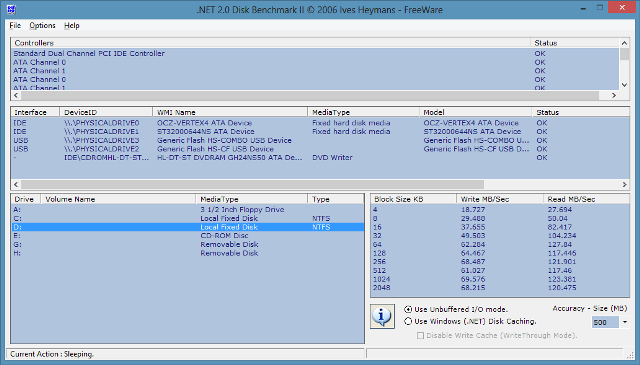Click left arrow of Controllers horizontal scrollbar
The image size is (640, 365).
pos(16,95)
